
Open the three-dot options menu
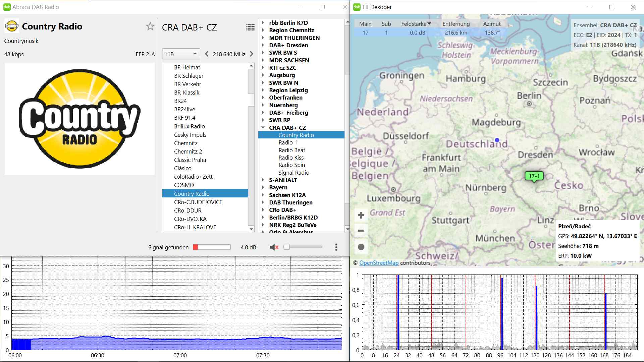tap(336, 247)
